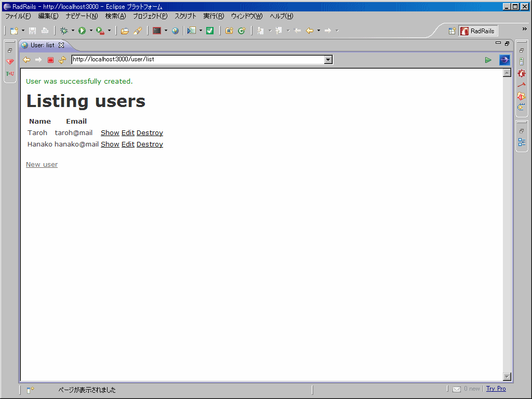Click the folder plugins icon in right sidebar
532x399 pixels.
point(522,96)
